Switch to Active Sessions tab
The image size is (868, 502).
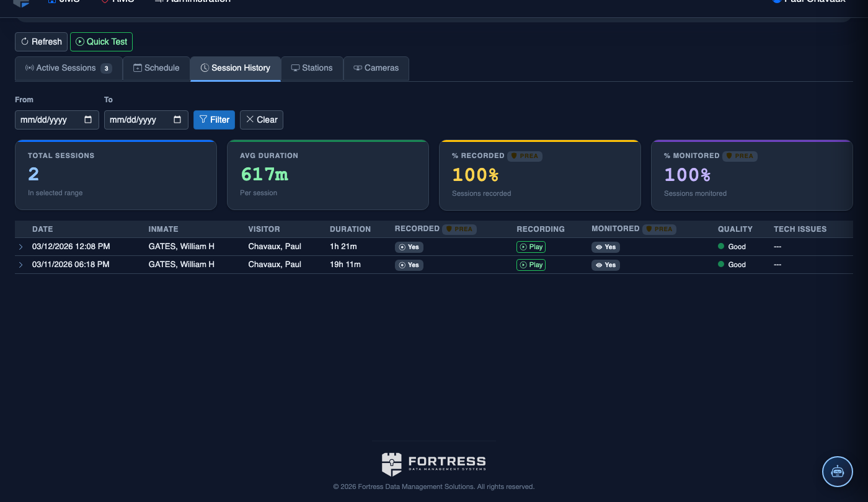(68, 68)
